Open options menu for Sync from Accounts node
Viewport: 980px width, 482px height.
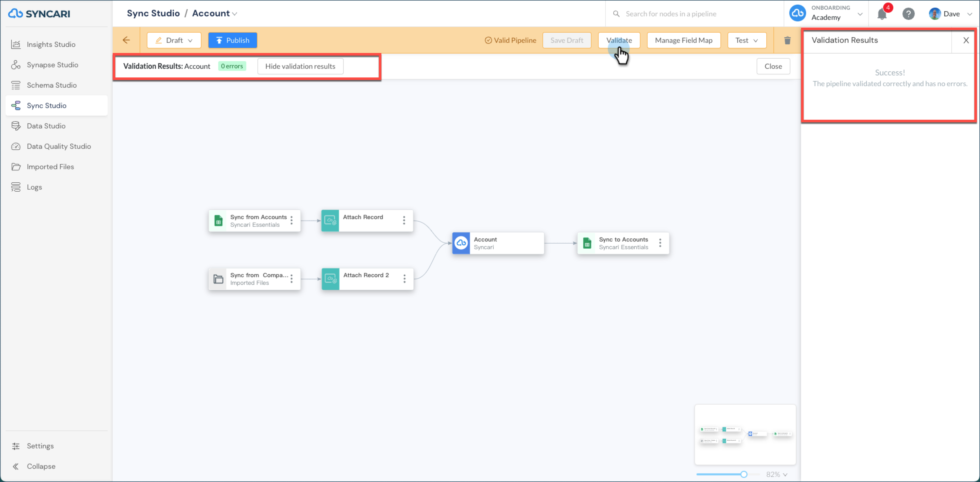coord(291,220)
